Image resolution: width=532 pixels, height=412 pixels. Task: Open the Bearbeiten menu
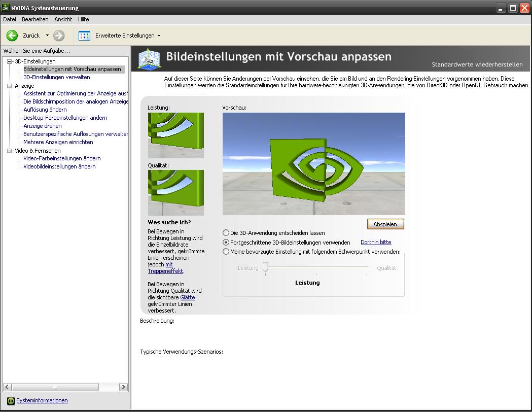[x=35, y=19]
